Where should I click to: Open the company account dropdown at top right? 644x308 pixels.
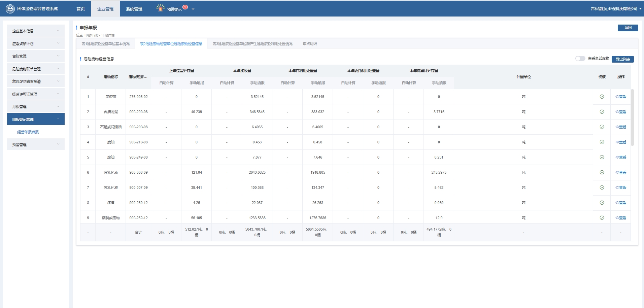(616, 9)
